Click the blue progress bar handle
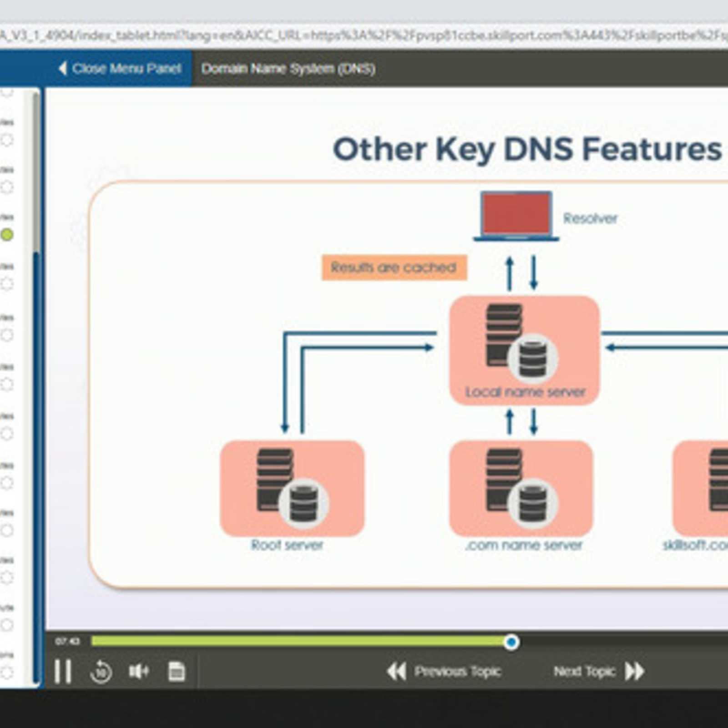Screen dimensions: 728x728 coord(511,642)
